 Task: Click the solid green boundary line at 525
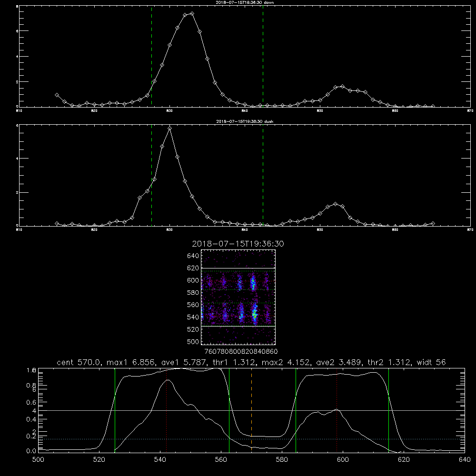[x=115, y=410]
